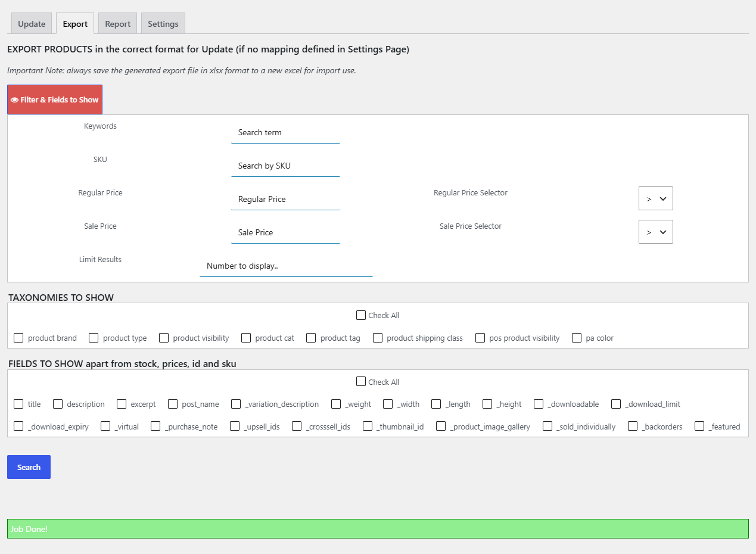This screenshot has width=756, height=554.
Task: Select the _download_expiry checkbox
Action: pos(18,426)
